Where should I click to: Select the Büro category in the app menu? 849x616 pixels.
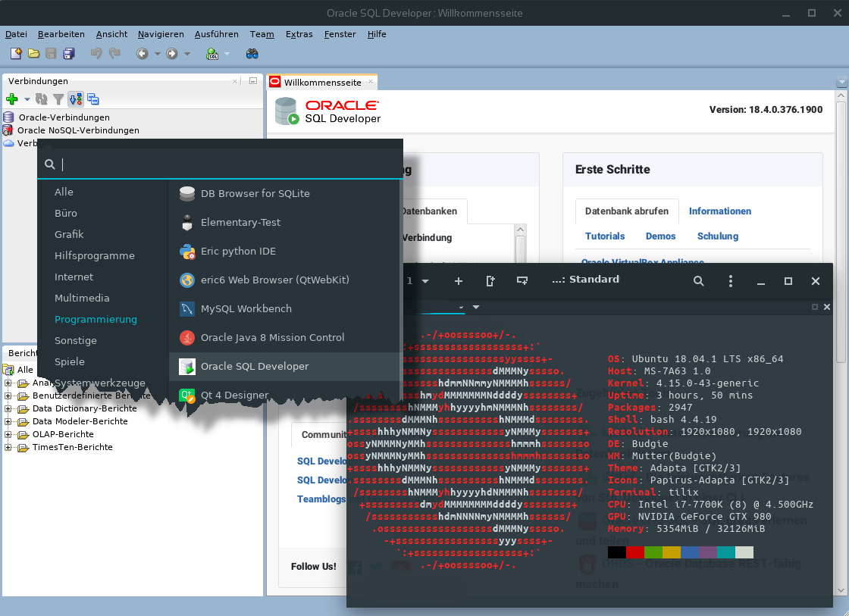click(x=65, y=213)
